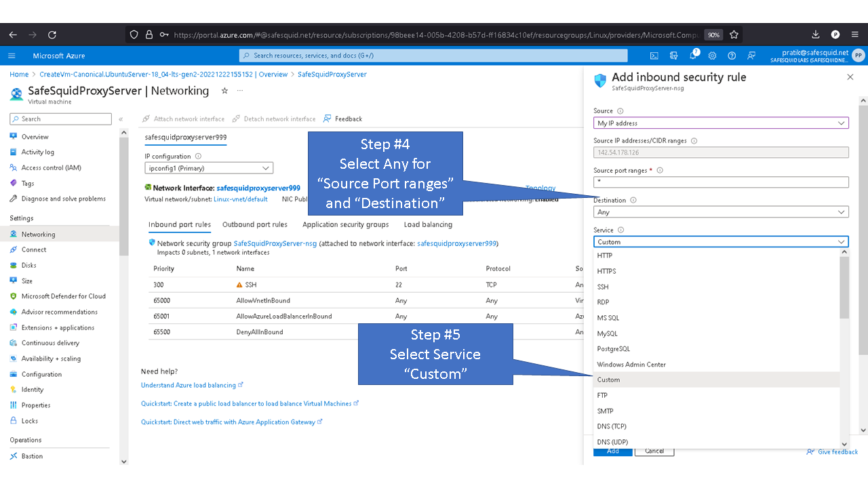868x488 pixels.
Task: Click info icon beside Source port ranges
Action: (660, 171)
